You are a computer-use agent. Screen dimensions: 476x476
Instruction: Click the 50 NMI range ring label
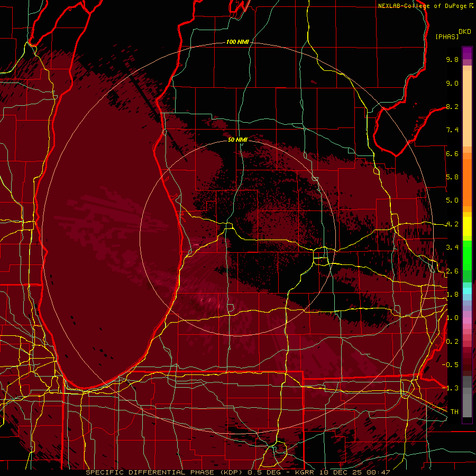point(237,140)
